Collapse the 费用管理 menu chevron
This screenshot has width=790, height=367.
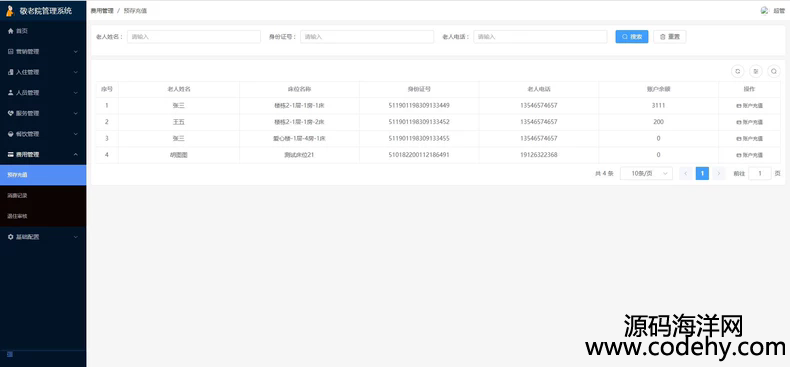76,154
